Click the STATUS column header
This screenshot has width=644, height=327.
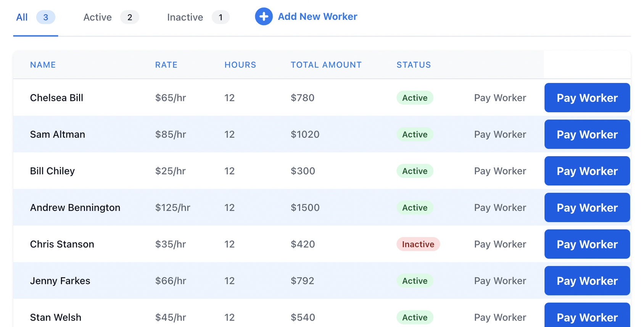pyautogui.click(x=414, y=65)
